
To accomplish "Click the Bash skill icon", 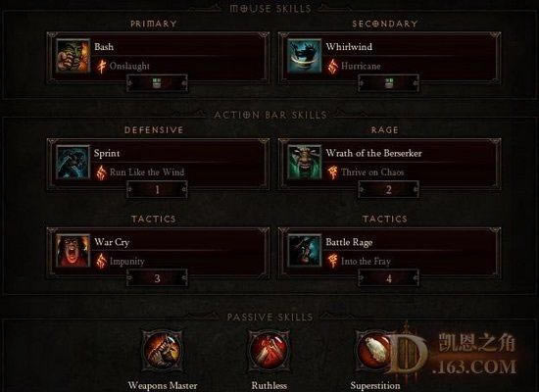I will [x=73, y=56].
